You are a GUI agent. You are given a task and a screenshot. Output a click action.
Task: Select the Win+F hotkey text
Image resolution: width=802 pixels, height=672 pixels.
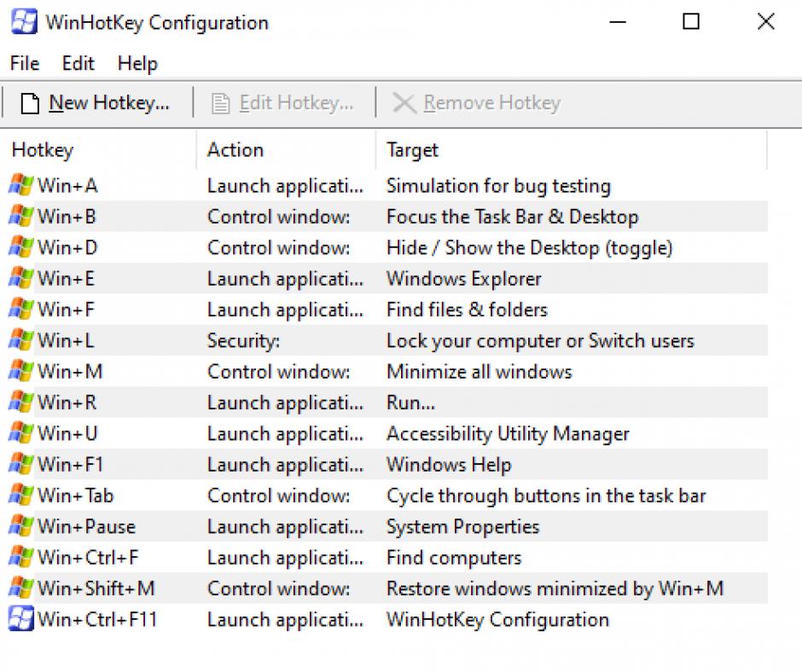pyautogui.click(x=66, y=310)
